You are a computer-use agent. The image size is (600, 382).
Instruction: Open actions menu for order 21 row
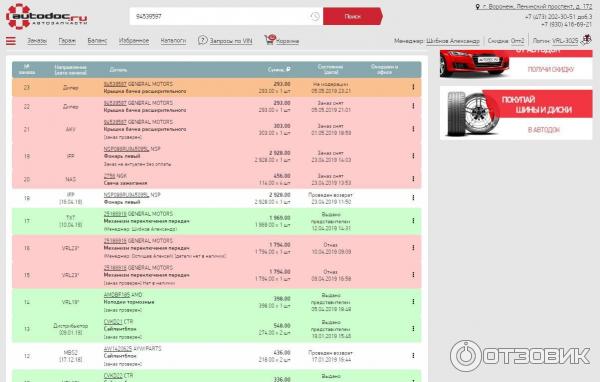coord(413,129)
